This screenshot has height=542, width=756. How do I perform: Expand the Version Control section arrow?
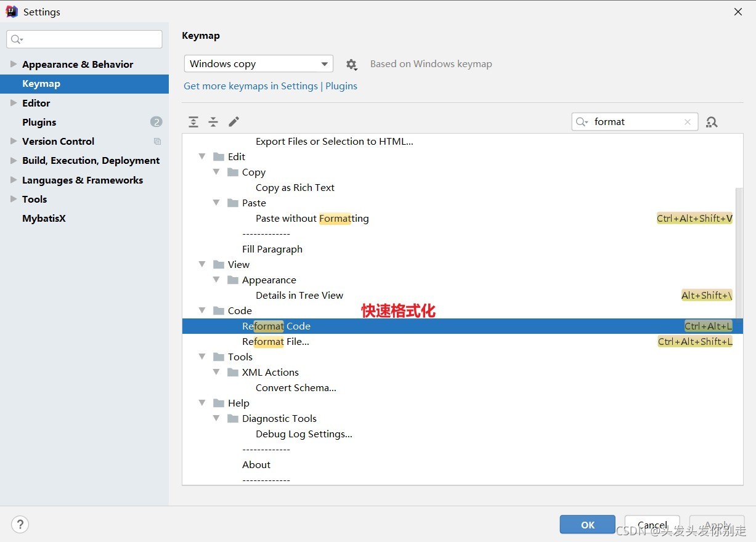(14, 141)
